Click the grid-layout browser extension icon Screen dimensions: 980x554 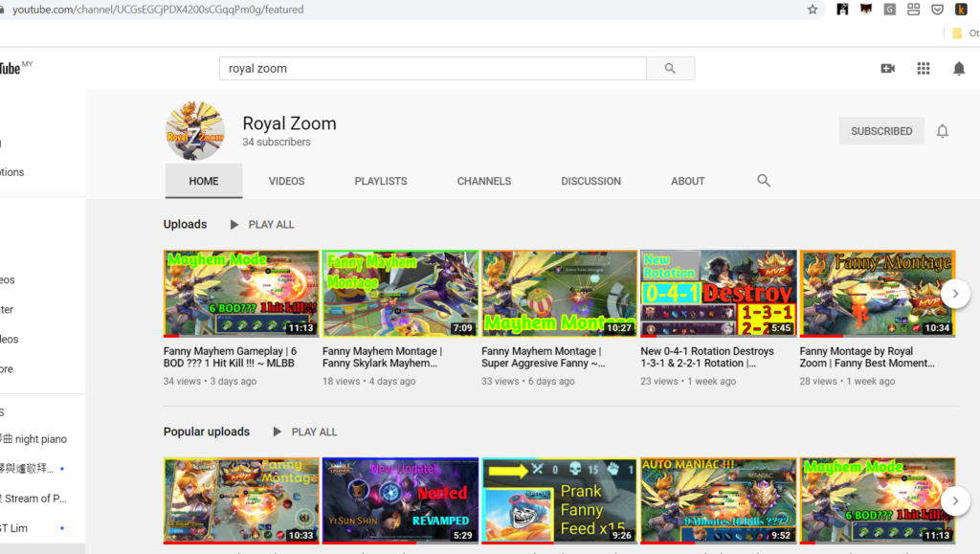[913, 10]
